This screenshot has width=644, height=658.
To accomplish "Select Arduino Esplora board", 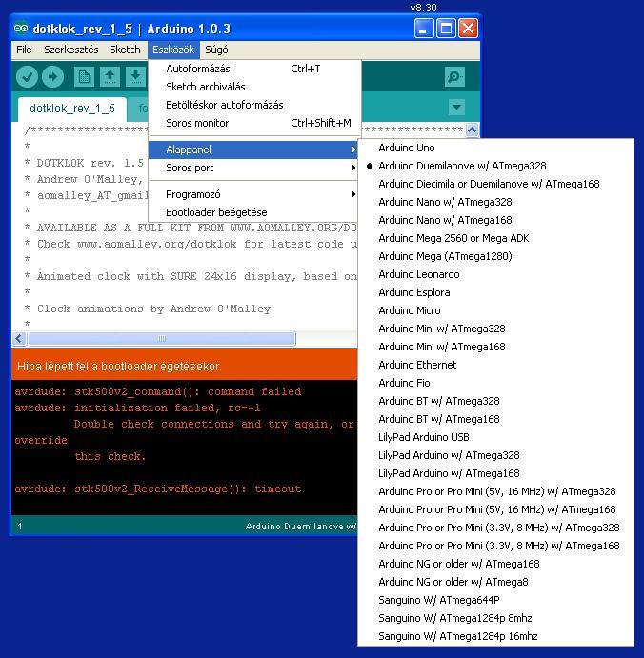I will point(495,292).
